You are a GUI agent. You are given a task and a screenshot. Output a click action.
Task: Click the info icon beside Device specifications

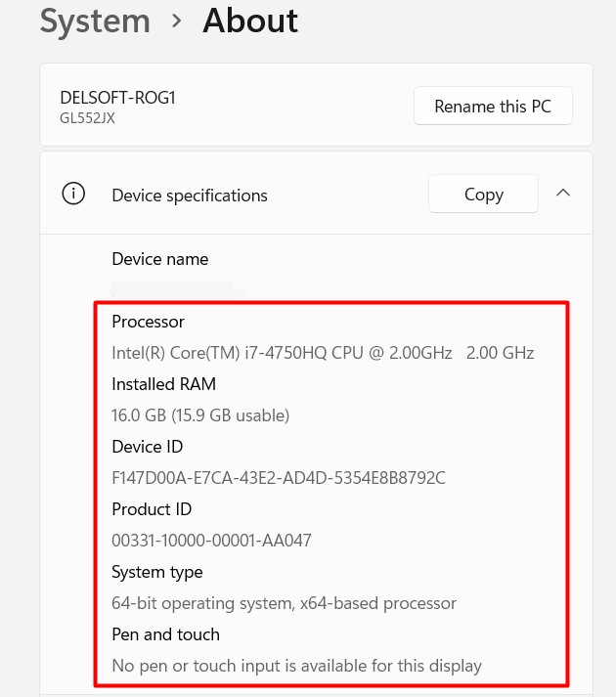pos(73,195)
